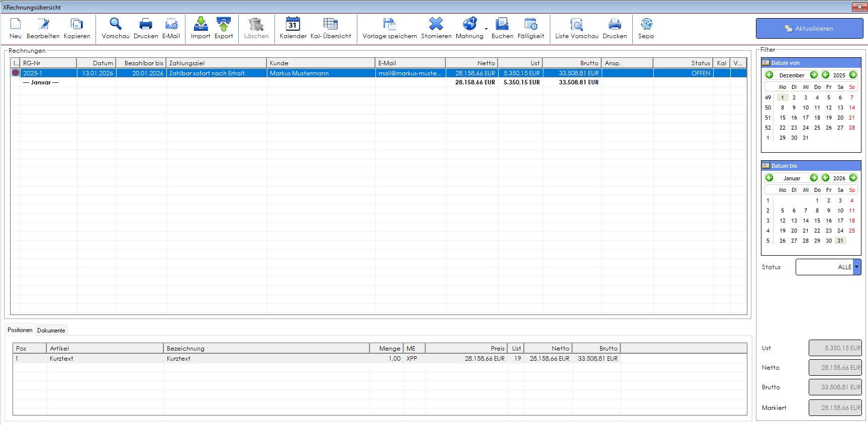Screen dimensions: 868x425
Task: Open the Status ALLE dropdown
Action: (x=857, y=267)
